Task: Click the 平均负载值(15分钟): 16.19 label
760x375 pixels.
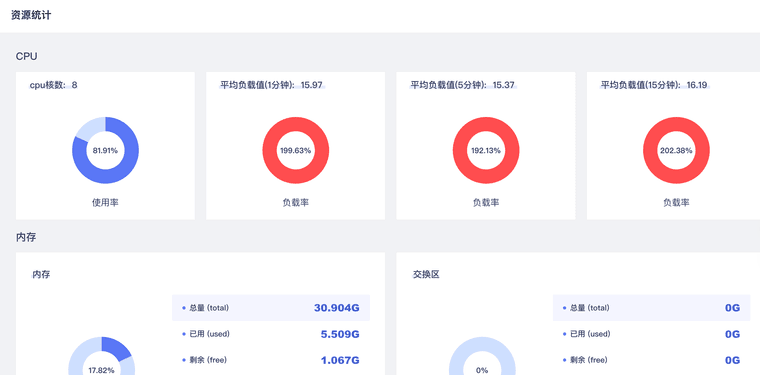Action: point(654,85)
